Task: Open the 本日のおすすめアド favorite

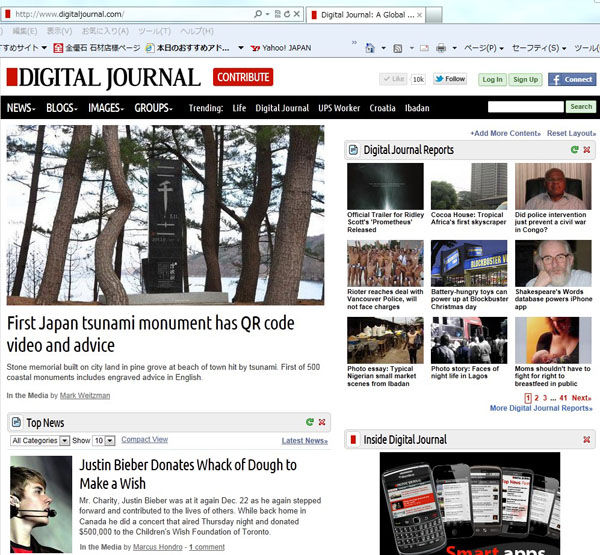Action: pos(188,48)
